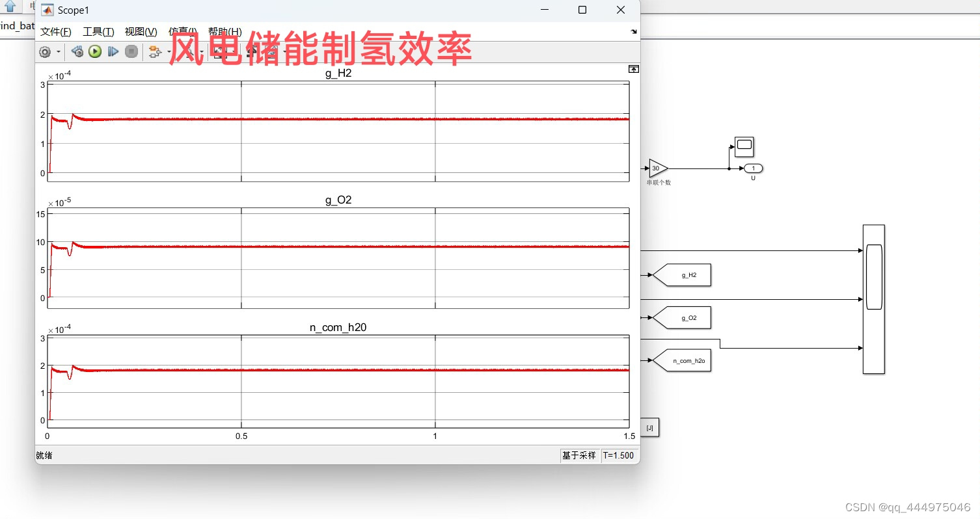Select the n_com_h2o Goto block
980x519 pixels.
(681, 360)
